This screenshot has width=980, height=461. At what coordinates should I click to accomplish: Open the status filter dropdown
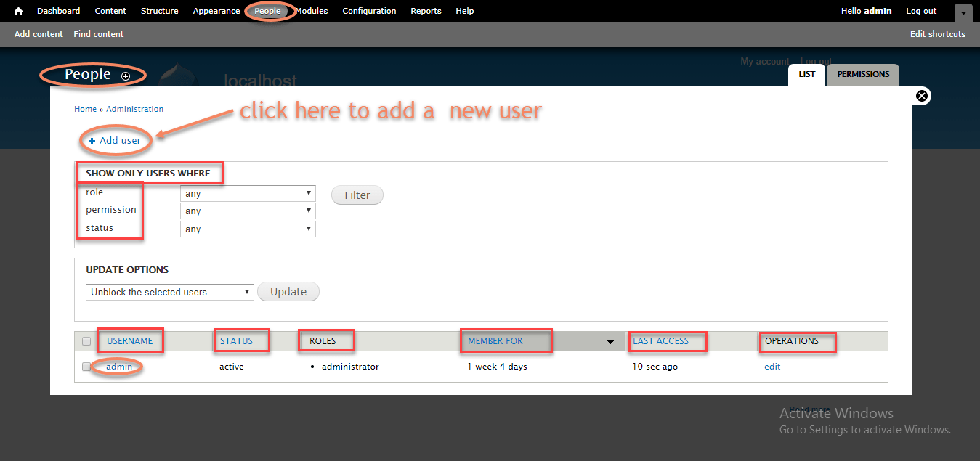click(248, 229)
